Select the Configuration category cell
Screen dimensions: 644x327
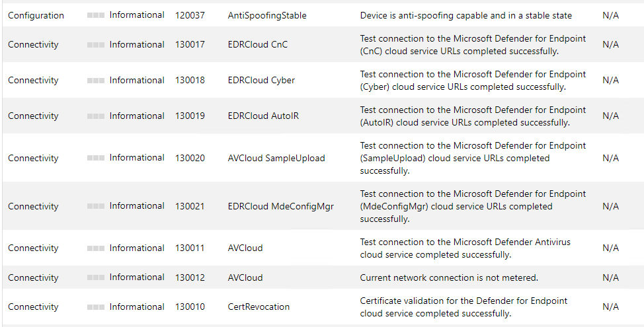click(x=36, y=16)
